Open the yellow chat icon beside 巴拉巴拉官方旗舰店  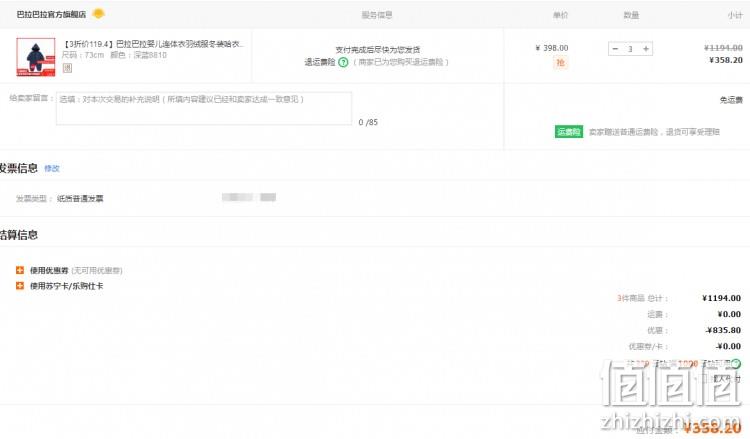98,13
